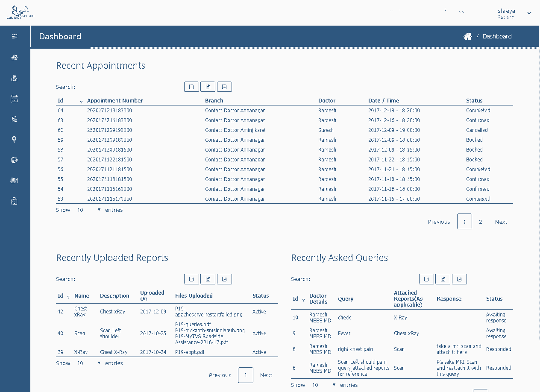Click Previous in Uploaded Reports pagination
Image resolution: width=540 pixels, height=392 pixels.
pos(220,375)
